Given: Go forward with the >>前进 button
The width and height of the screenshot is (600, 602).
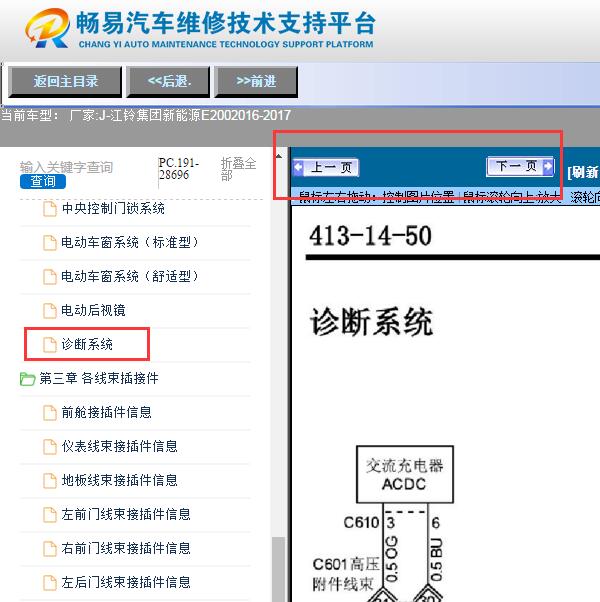Looking at the screenshot, I should tap(256, 81).
